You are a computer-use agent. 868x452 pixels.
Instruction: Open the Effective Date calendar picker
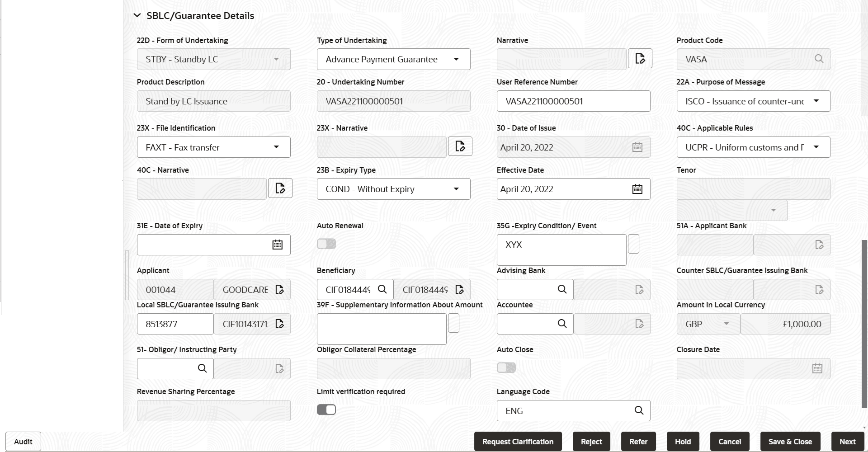637,189
